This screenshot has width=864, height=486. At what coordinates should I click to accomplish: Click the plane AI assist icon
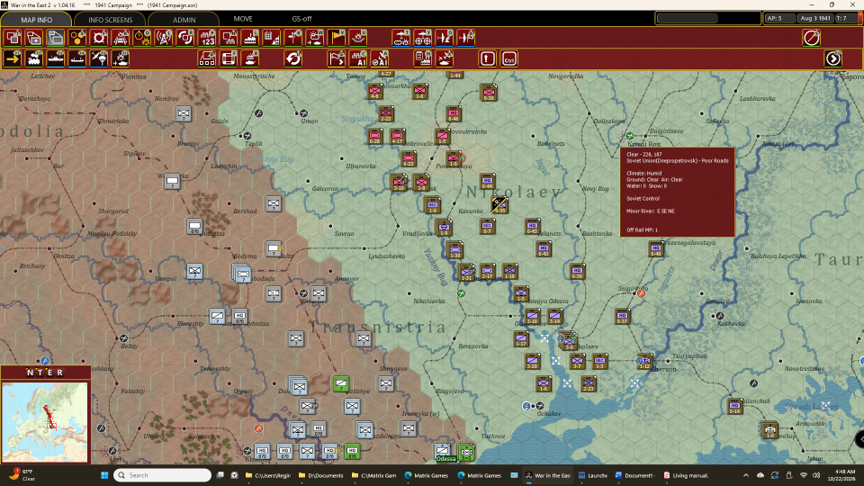point(380,58)
